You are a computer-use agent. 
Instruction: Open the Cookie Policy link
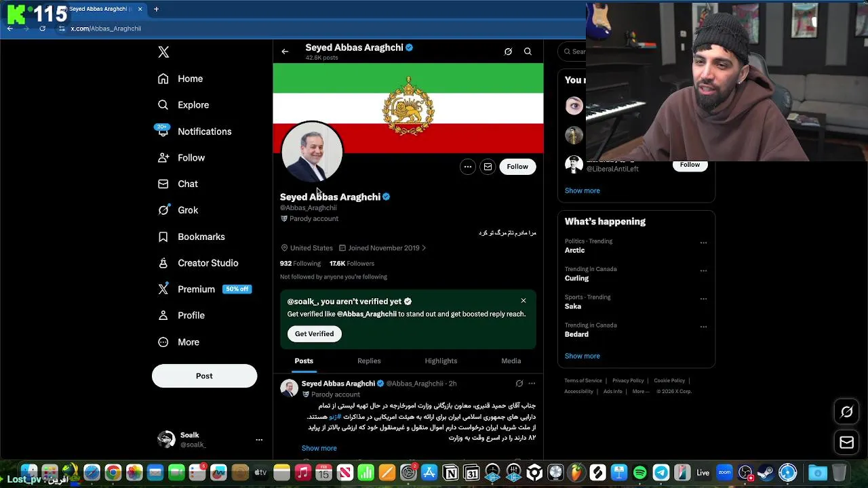coord(669,381)
